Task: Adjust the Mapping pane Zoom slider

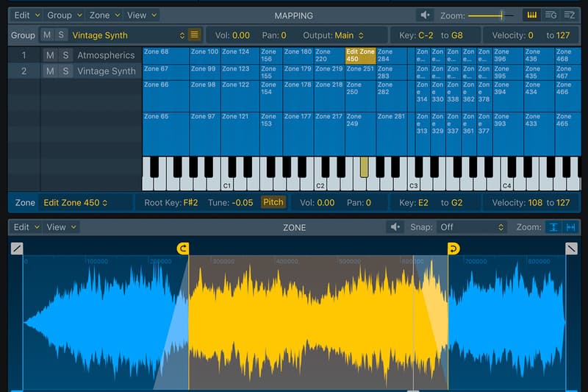Action: click(502, 15)
